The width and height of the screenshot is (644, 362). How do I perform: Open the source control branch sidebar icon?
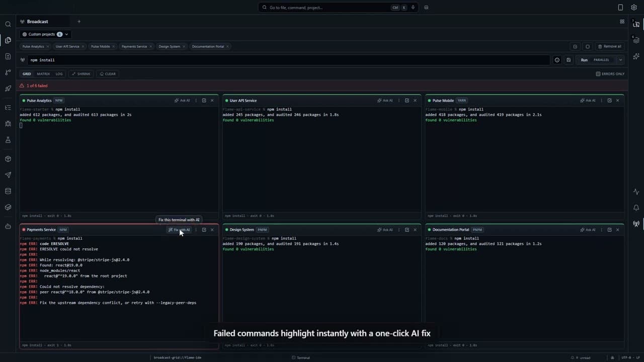(8, 72)
